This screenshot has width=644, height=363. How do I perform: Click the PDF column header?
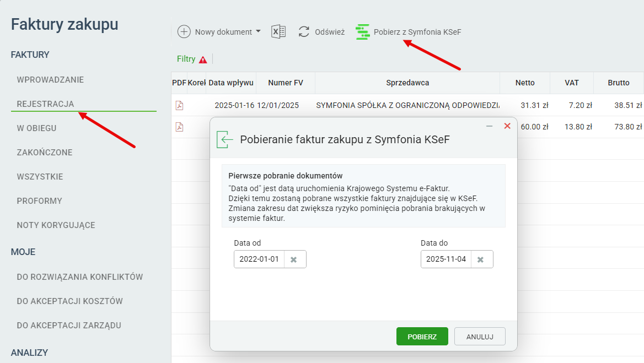click(x=179, y=83)
